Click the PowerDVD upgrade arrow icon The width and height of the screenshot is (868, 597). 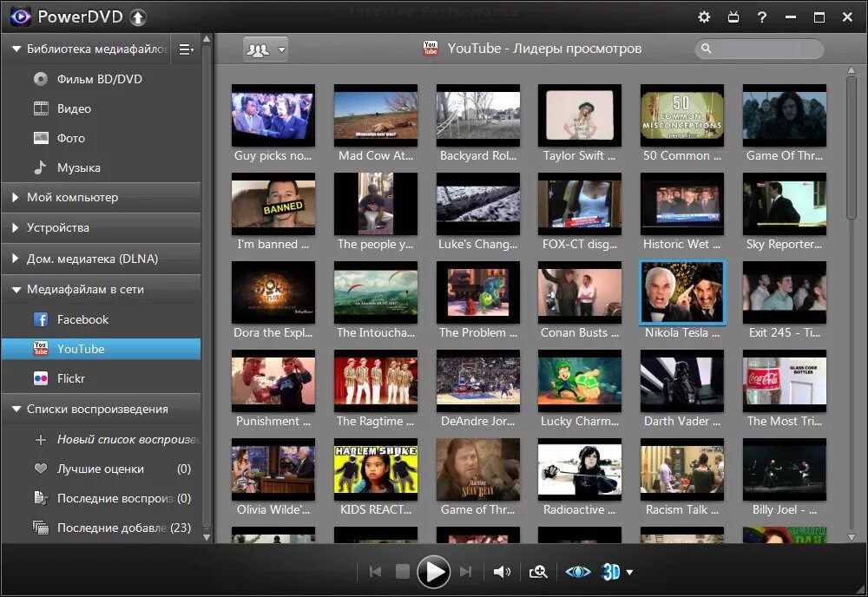click(x=138, y=17)
